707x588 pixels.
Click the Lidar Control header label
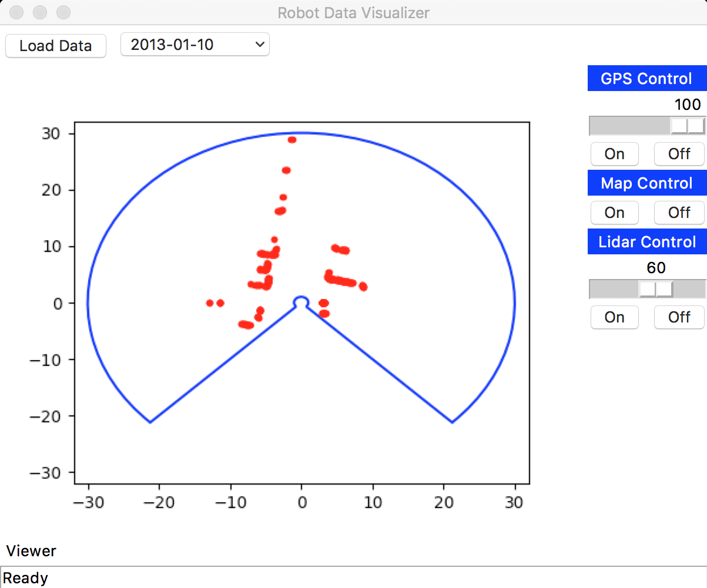pos(647,242)
